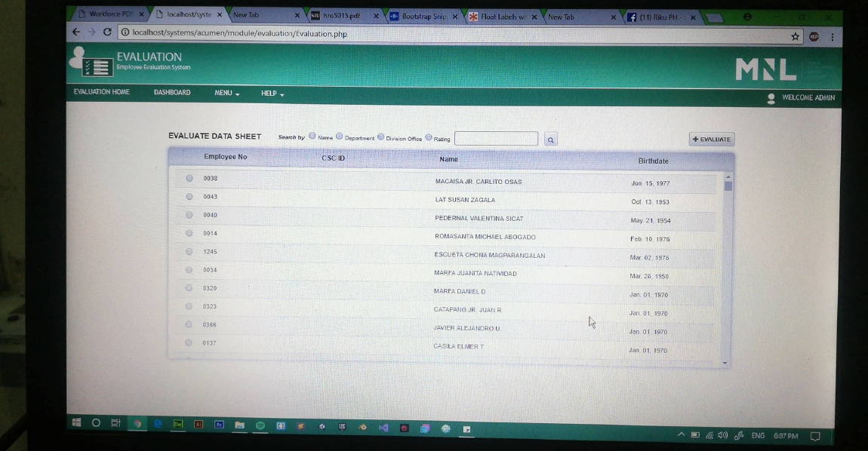Screen dimensions: 868x451
Task: Open Windows Start menu
Action: pyautogui.click(x=76, y=422)
